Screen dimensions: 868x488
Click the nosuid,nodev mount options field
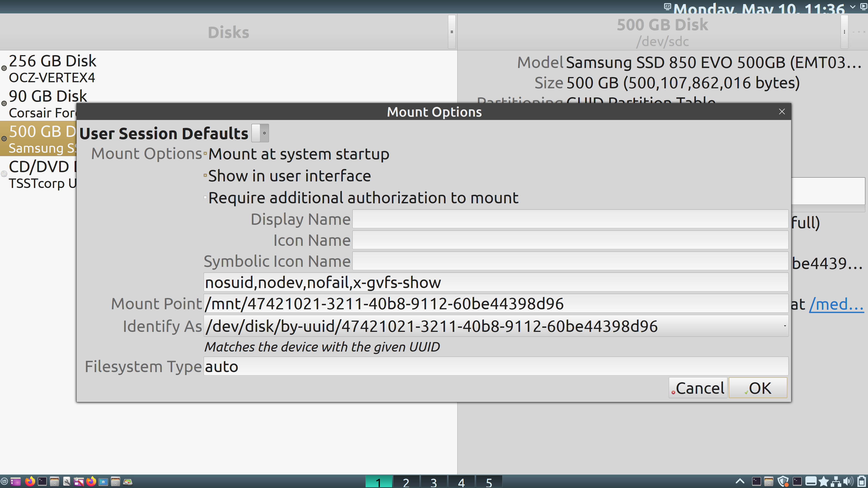[496, 282]
